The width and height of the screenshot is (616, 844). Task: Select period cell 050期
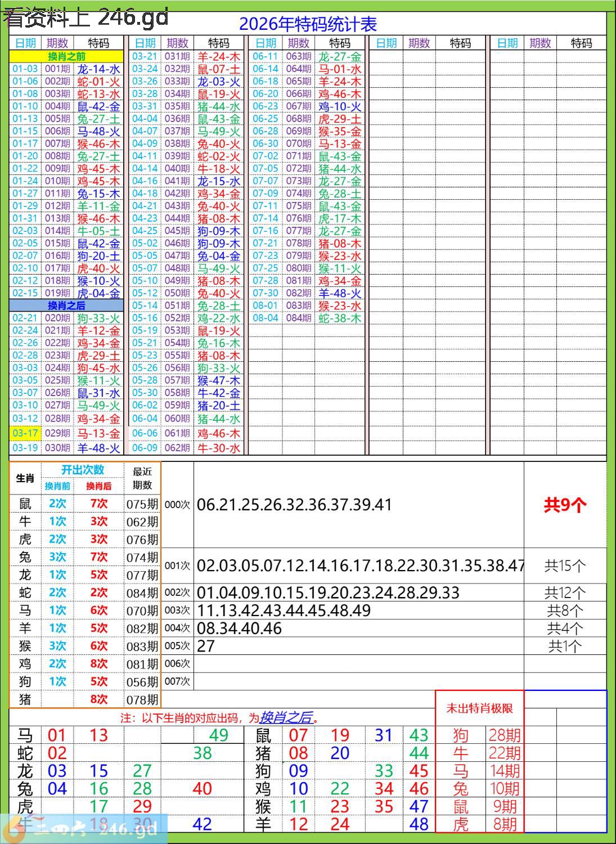click(x=177, y=293)
